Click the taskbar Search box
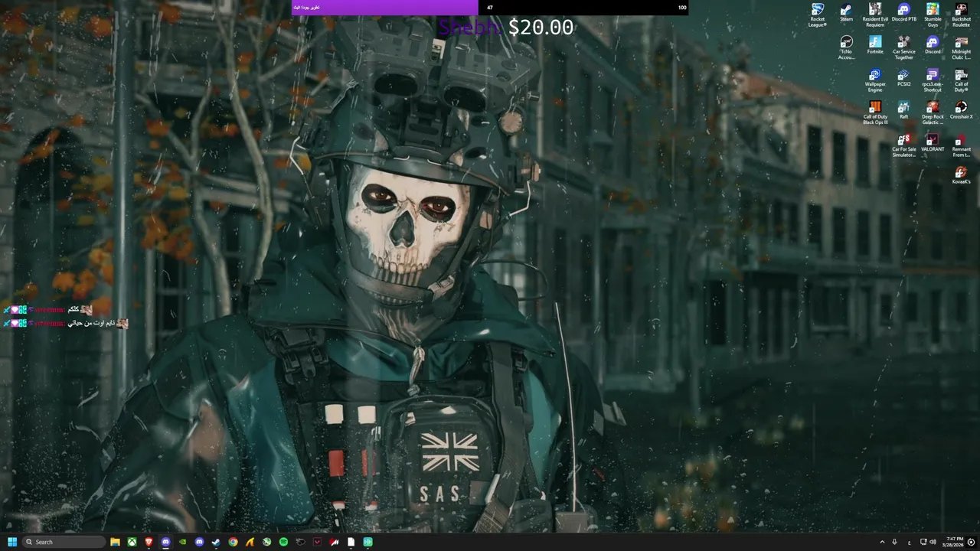This screenshot has height=551, width=980. tap(64, 542)
